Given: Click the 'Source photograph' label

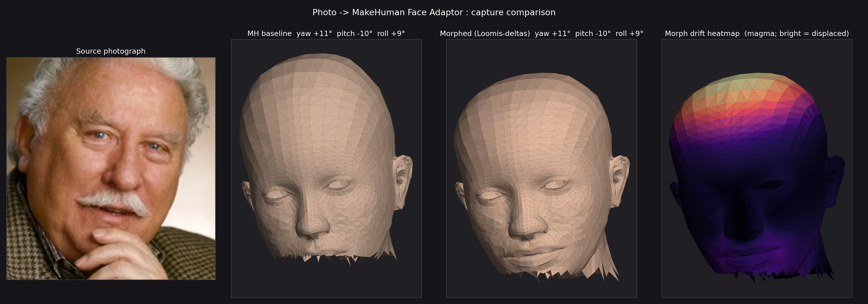Looking at the screenshot, I should click(111, 51).
